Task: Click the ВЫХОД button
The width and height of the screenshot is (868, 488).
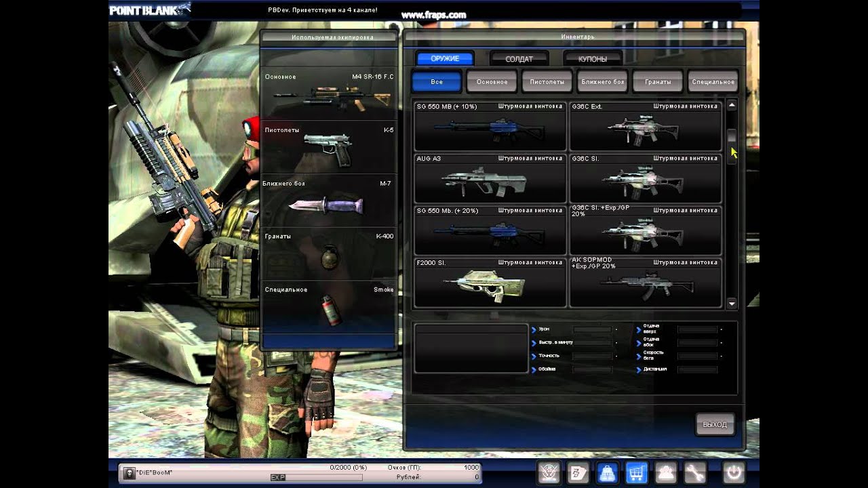Action: pos(715,425)
